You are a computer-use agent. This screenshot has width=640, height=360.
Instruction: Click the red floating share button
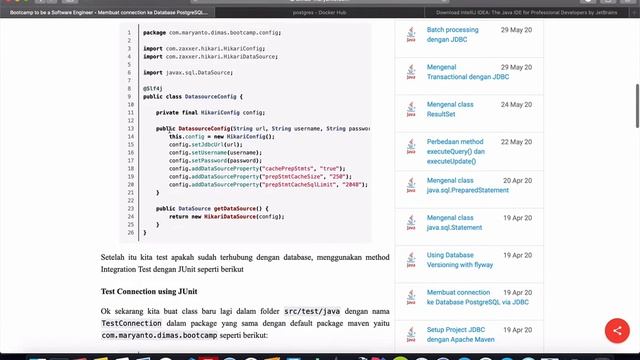(617, 331)
